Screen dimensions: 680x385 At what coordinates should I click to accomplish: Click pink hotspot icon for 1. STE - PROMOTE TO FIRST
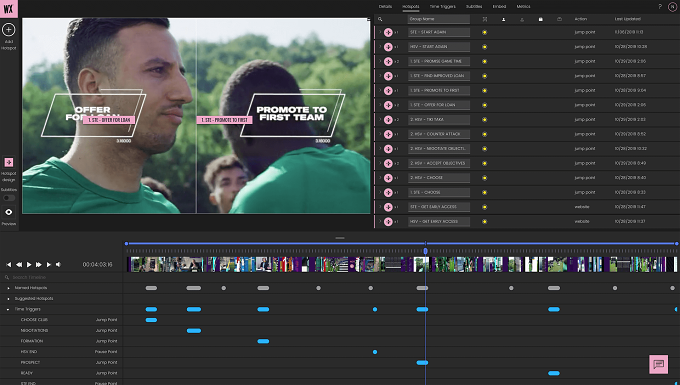pyautogui.click(x=388, y=90)
